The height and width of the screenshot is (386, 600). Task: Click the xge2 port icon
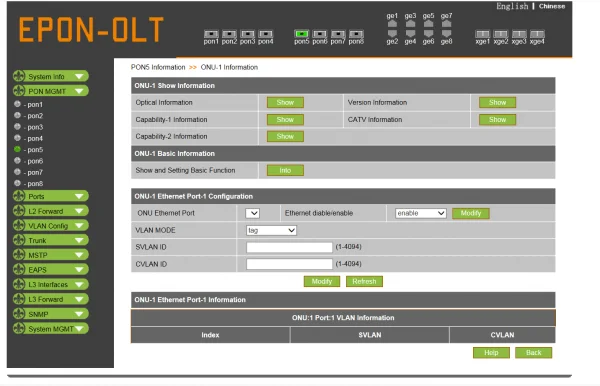coord(501,34)
